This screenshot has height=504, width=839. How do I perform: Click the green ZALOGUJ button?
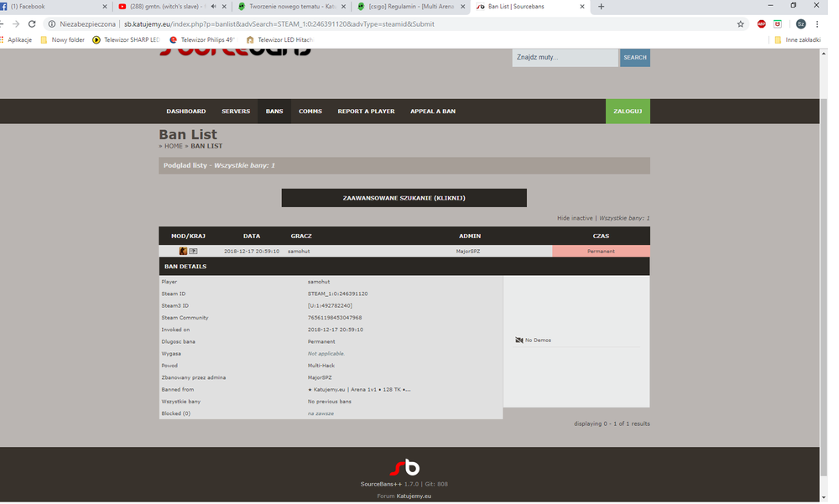pos(628,112)
